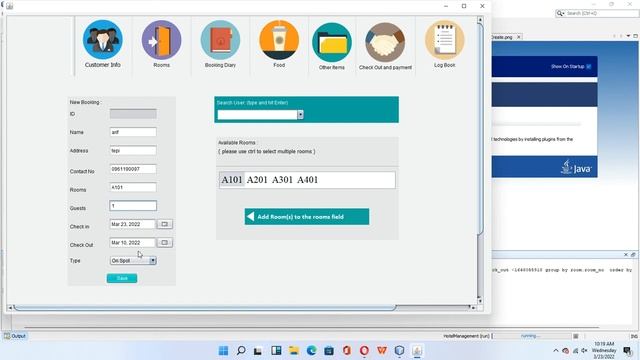Click NetBeans Search (Ctrl+I) box
The height and width of the screenshot is (360, 640).
pos(597,13)
